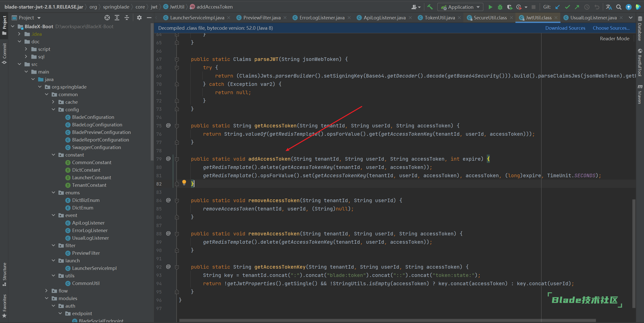Fold the addAccessToken method on line 79

coord(177,159)
